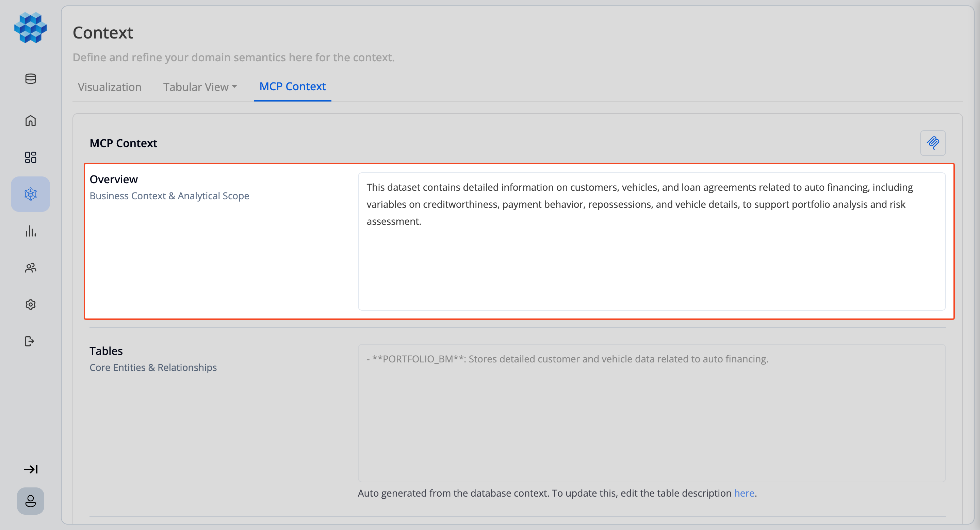Image resolution: width=980 pixels, height=530 pixels.
Task: Open the settings gear icon
Action: coord(30,305)
